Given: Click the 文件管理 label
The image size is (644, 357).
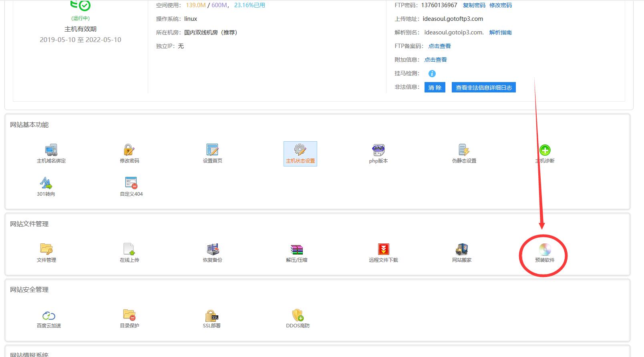Looking at the screenshot, I should (x=46, y=260).
